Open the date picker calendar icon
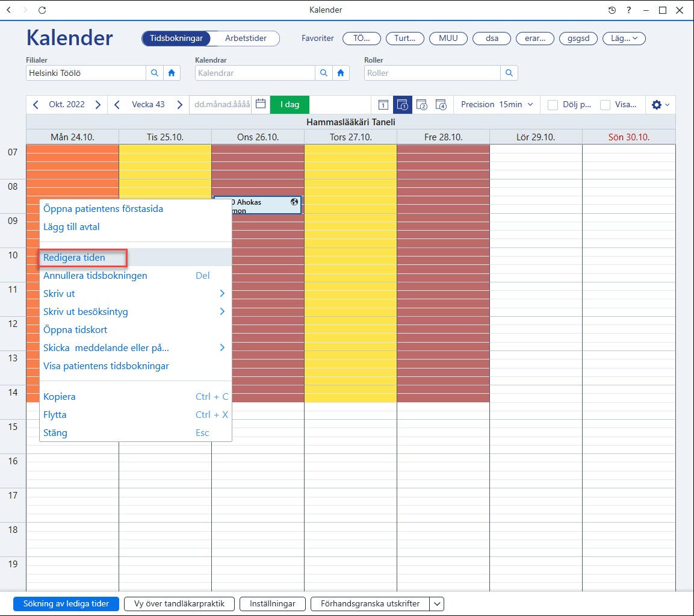 pos(261,104)
